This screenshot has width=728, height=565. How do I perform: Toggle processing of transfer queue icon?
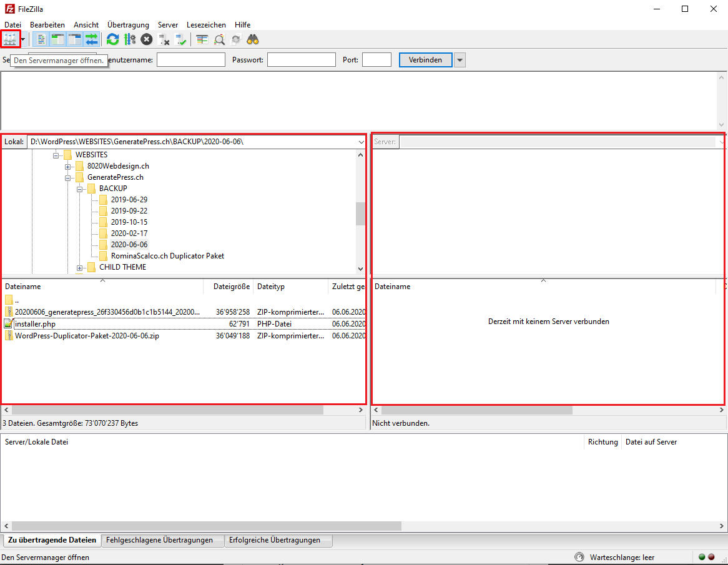(129, 39)
